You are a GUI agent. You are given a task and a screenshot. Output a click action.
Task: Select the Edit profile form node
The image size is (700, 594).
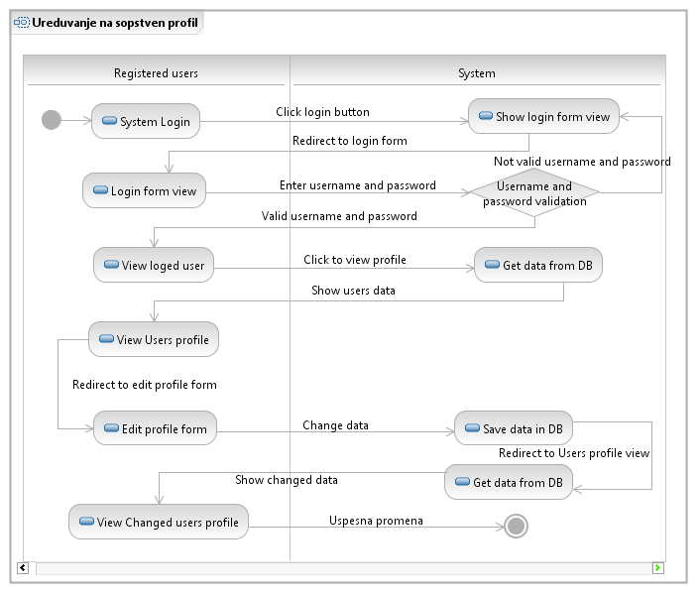coord(156,428)
